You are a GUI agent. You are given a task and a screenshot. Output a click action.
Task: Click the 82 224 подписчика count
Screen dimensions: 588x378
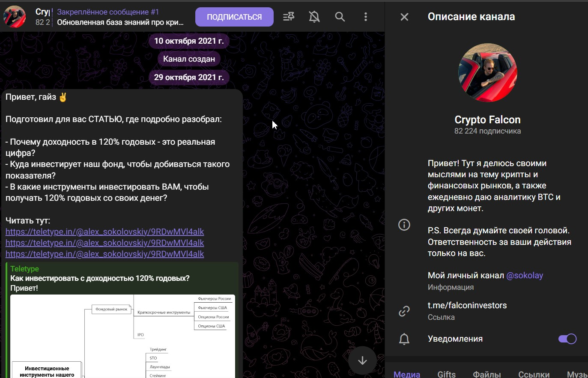coord(487,131)
